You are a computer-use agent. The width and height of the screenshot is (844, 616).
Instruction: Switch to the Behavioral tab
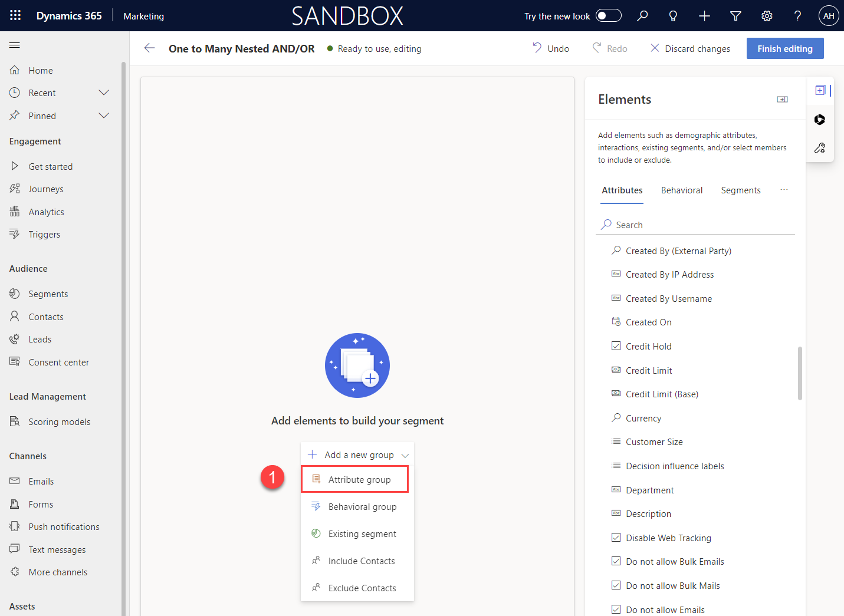pyautogui.click(x=682, y=190)
